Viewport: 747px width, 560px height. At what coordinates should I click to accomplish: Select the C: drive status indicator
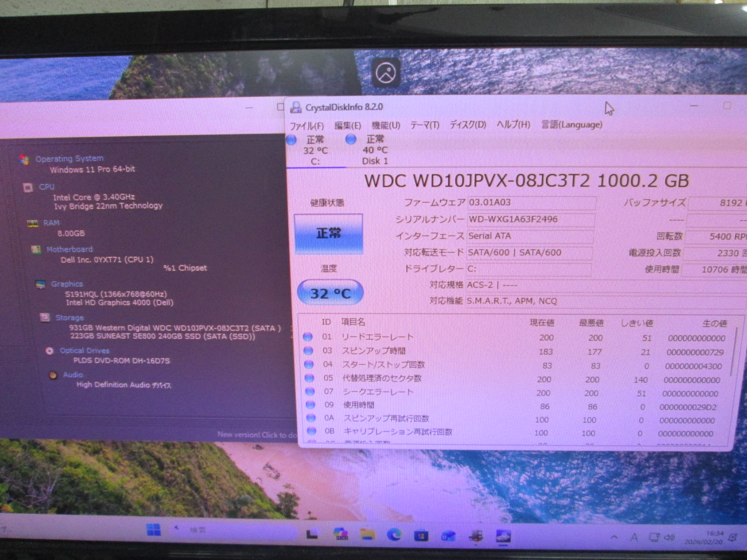(310, 150)
